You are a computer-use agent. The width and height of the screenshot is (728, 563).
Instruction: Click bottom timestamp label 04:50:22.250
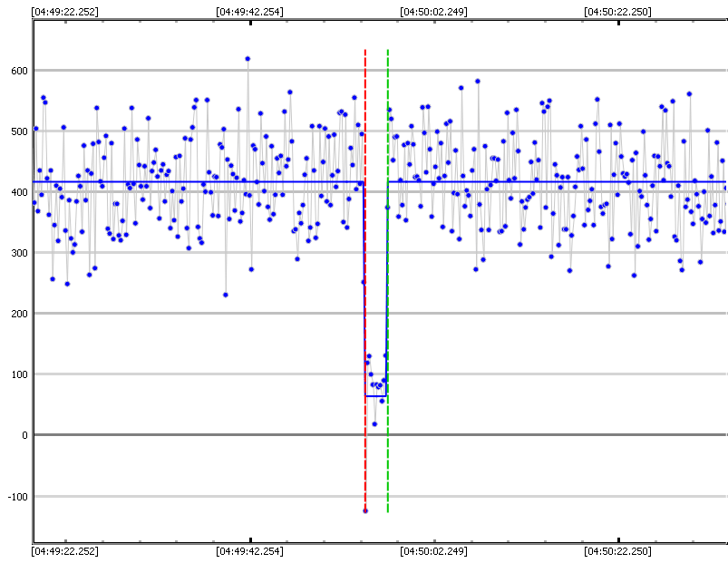pos(618,551)
